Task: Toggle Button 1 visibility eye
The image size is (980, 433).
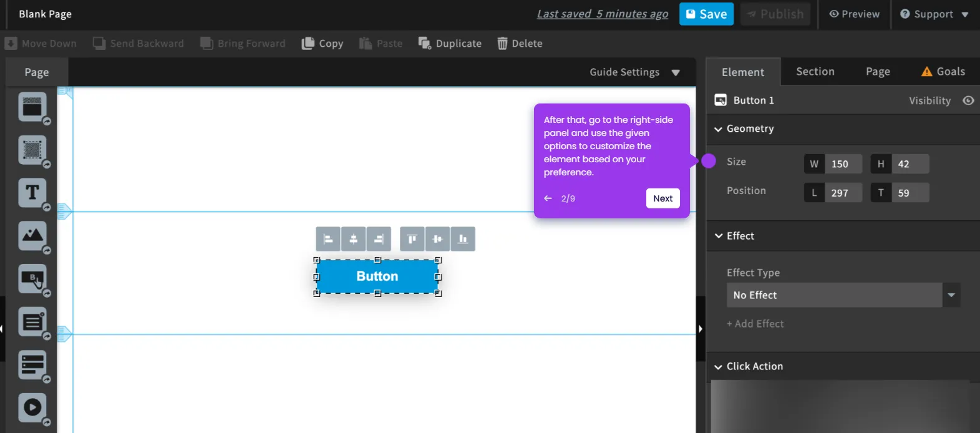Action: [x=968, y=100]
